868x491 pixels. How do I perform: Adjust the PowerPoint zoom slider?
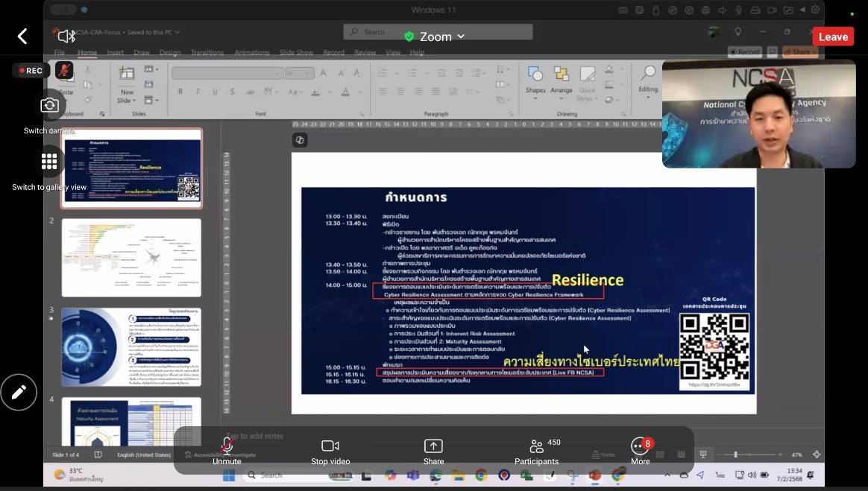coord(736,454)
